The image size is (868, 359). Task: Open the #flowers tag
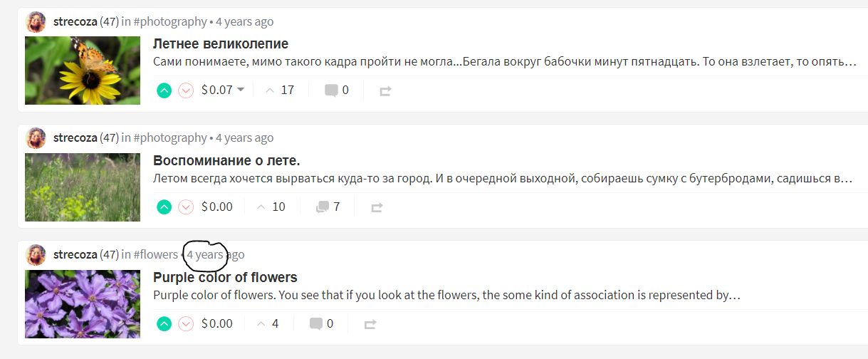click(155, 254)
